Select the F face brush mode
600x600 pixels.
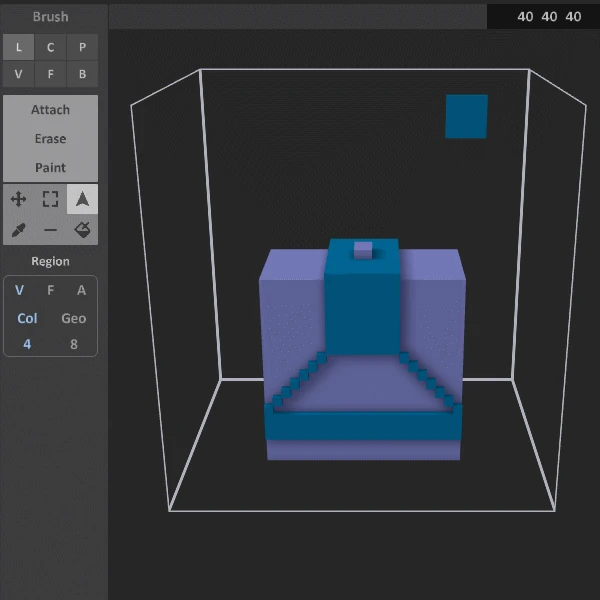[50, 74]
